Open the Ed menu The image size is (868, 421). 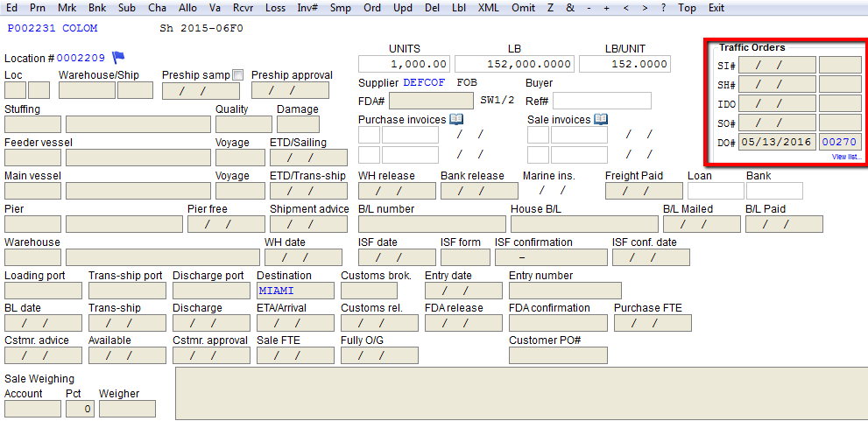(11, 8)
